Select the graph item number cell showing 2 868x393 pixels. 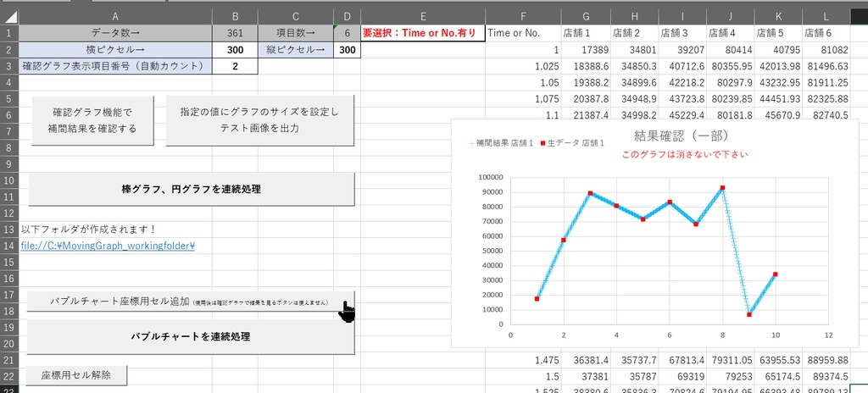(x=235, y=66)
